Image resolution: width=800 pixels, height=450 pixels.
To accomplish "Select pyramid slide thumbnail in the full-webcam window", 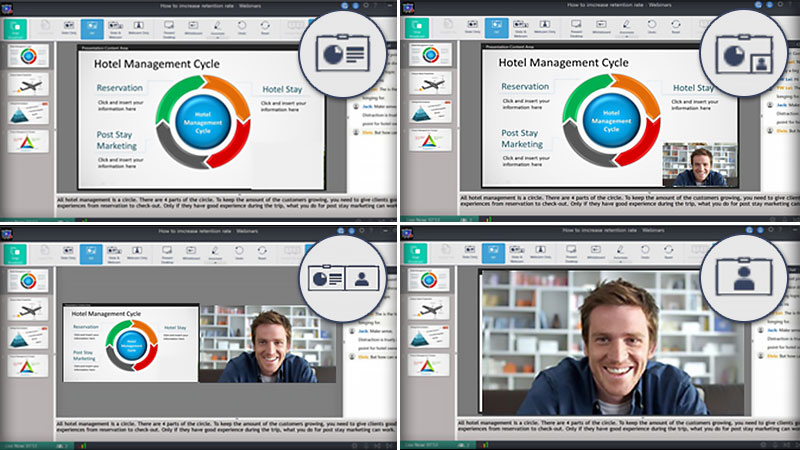I will pyautogui.click(x=429, y=337).
